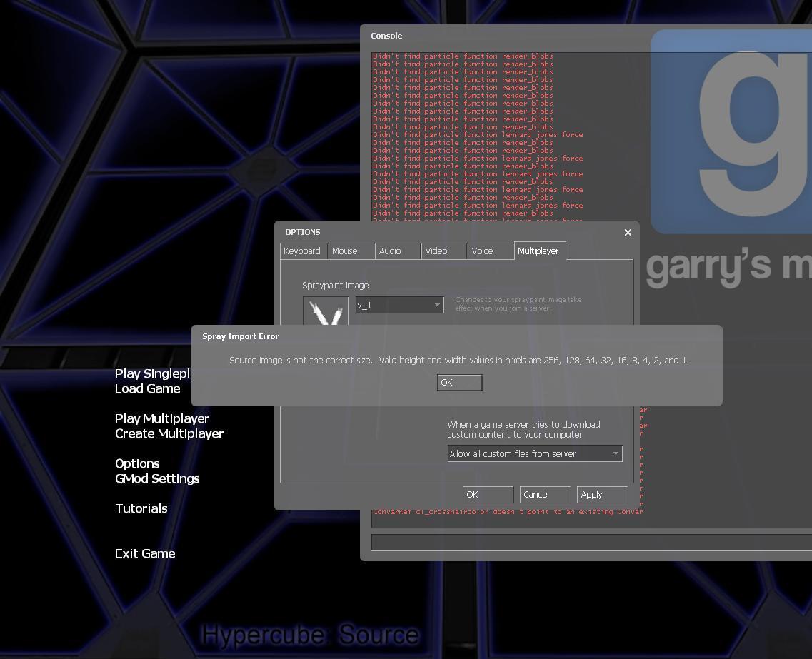Click the spraypaint image preview thumbnail
Image resolution: width=812 pixels, height=659 pixels.
326,313
